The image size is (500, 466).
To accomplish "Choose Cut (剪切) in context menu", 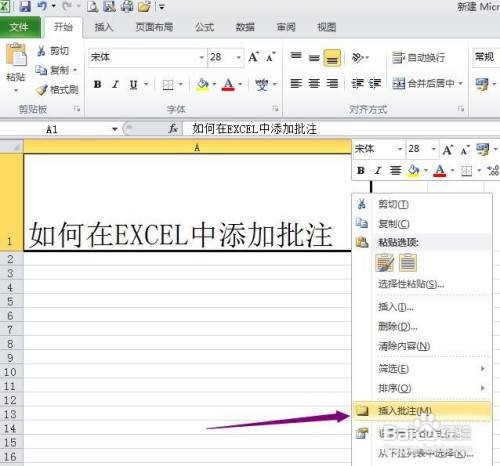I will click(x=422, y=204).
